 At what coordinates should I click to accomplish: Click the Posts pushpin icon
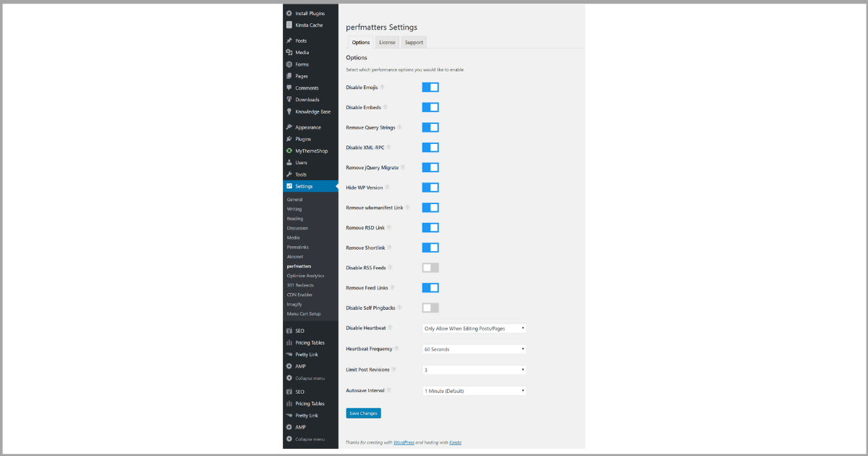289,41
